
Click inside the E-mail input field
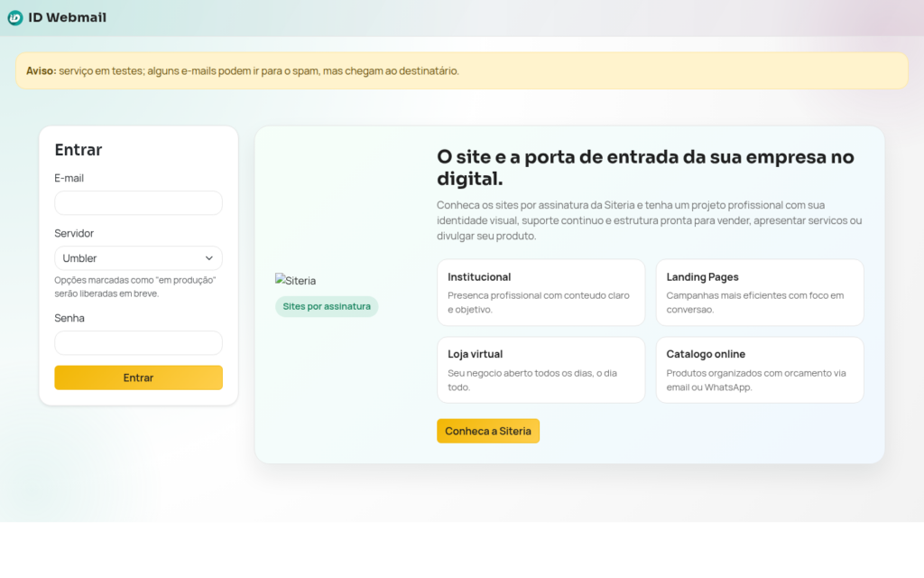coord(138,202)
